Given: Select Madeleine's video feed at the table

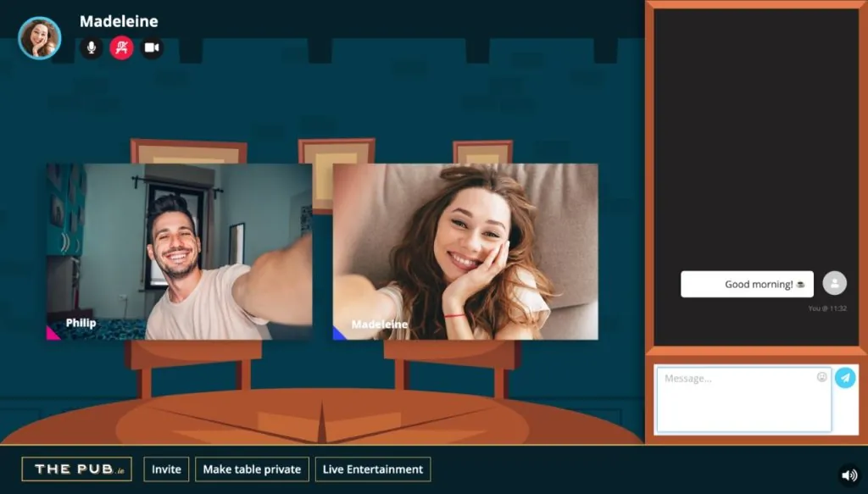Looking at the screenshot, I should (465, 252).
